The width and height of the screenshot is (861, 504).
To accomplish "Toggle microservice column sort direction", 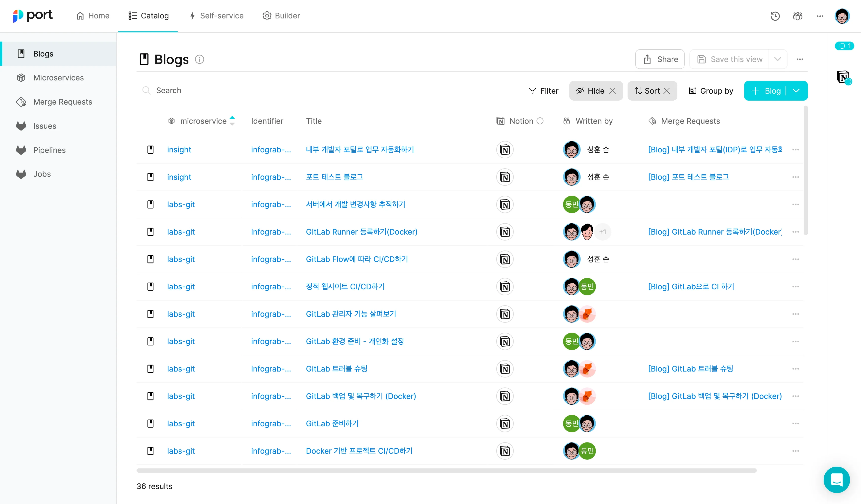I will [x=232, y=121].
